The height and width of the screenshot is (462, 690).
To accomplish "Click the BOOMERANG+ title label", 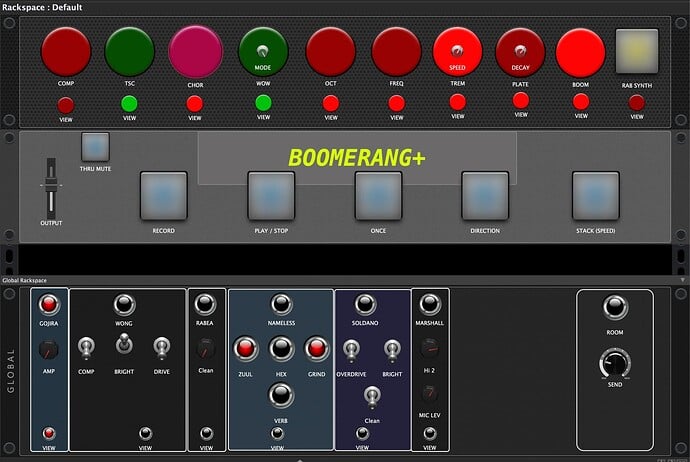I will tap(357, 158).
